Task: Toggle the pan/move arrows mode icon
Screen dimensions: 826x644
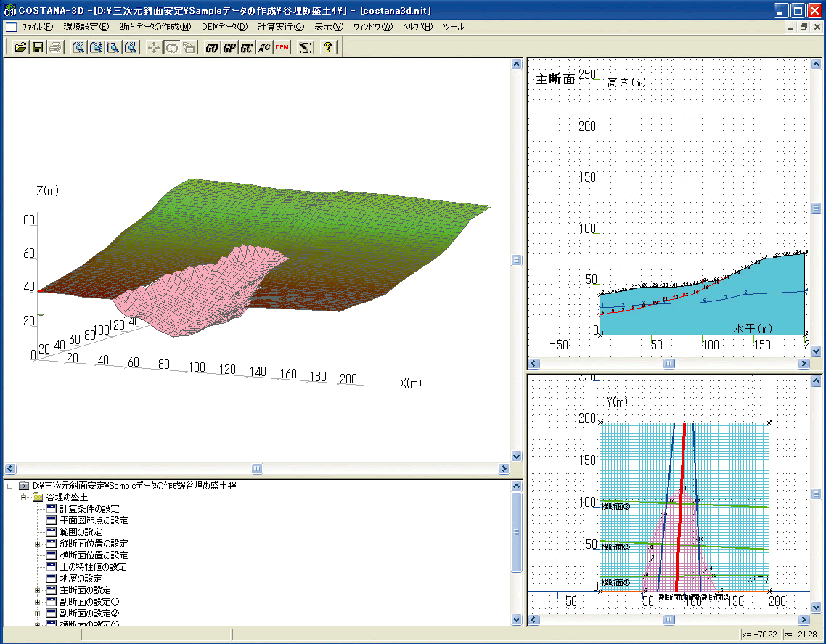Action: pos(154,48)
